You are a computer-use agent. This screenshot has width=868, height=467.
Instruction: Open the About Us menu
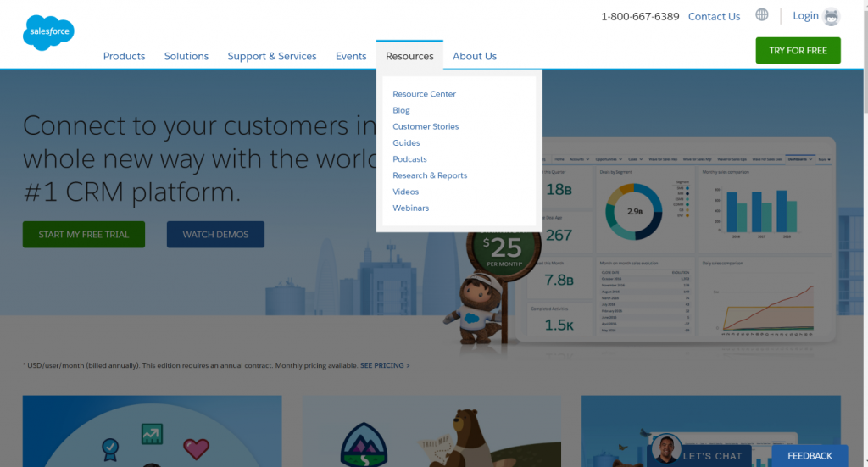point(475,56)
